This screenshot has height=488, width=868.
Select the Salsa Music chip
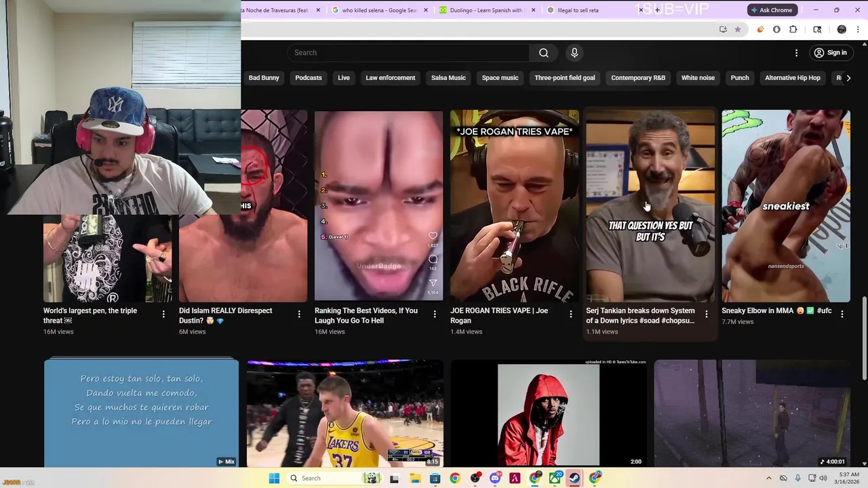point(448,78)
